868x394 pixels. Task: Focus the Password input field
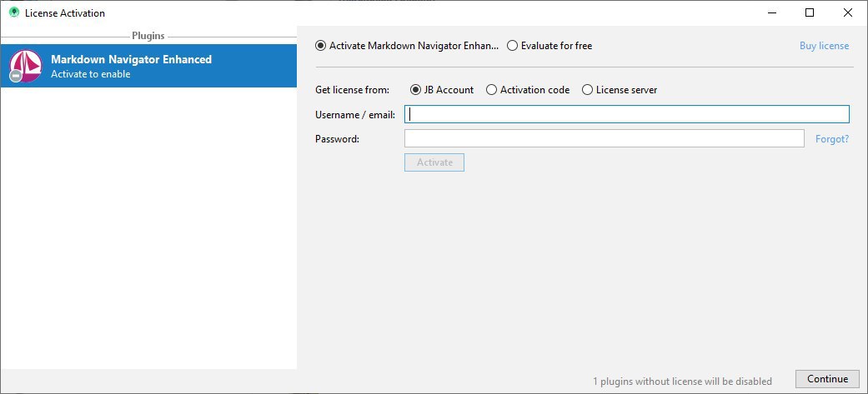[x=605, y=138]
